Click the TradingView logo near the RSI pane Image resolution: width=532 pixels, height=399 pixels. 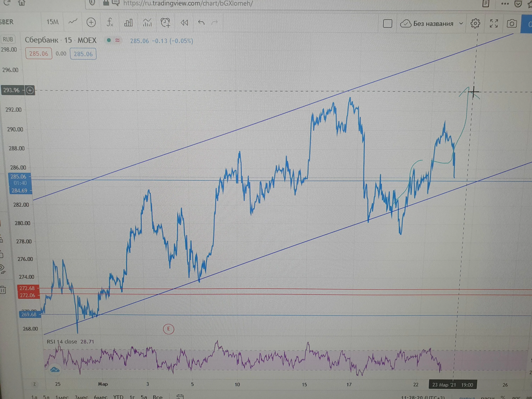[x=55, y=369]
